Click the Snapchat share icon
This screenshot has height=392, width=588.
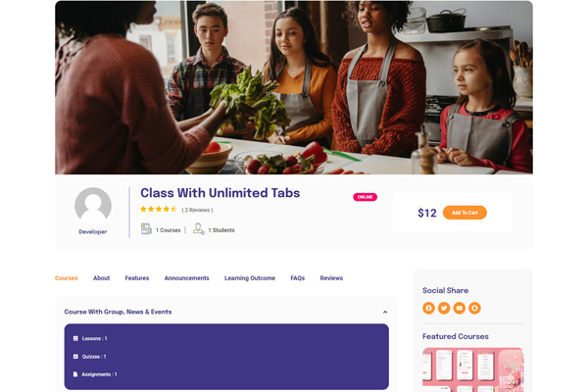tap(474, 308)
